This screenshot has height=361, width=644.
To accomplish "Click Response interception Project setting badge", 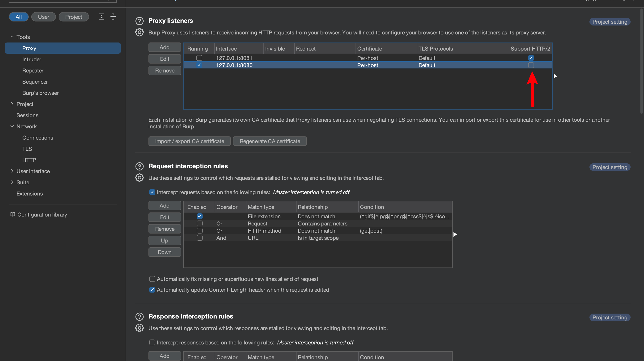I will click(x=610, y=318).
